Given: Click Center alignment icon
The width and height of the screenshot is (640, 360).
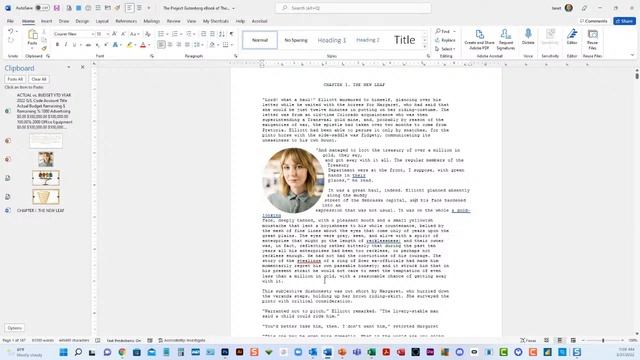Looking at the screenshot, I should tap(170, 44).
